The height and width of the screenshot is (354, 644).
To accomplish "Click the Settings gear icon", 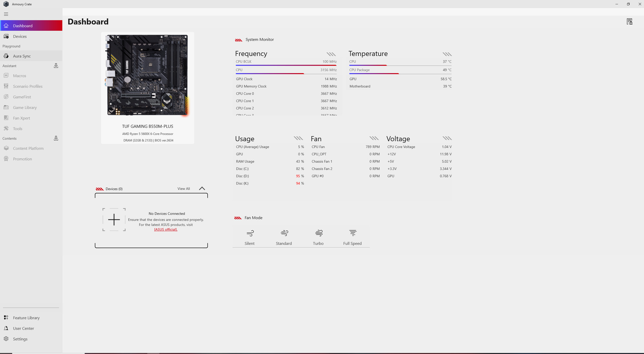I will tap(6, 339).
